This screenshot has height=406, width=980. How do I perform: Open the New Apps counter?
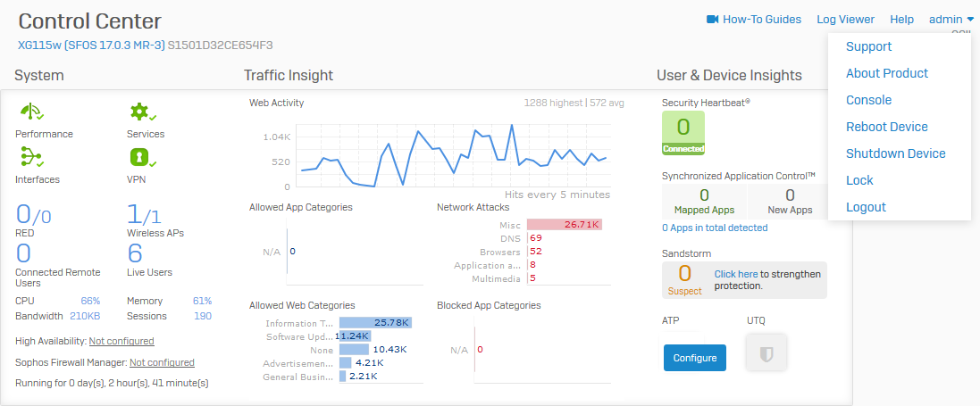tap(790, 202)
